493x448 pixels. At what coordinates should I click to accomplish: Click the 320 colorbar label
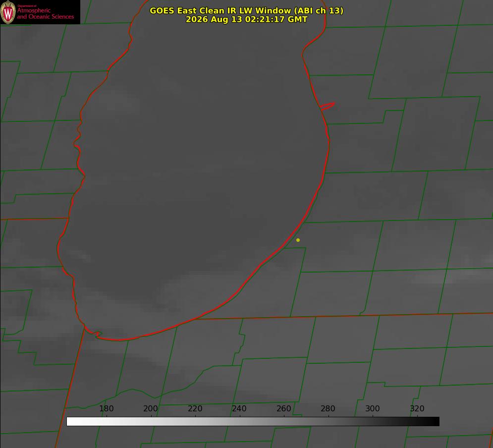coord(417,409)
